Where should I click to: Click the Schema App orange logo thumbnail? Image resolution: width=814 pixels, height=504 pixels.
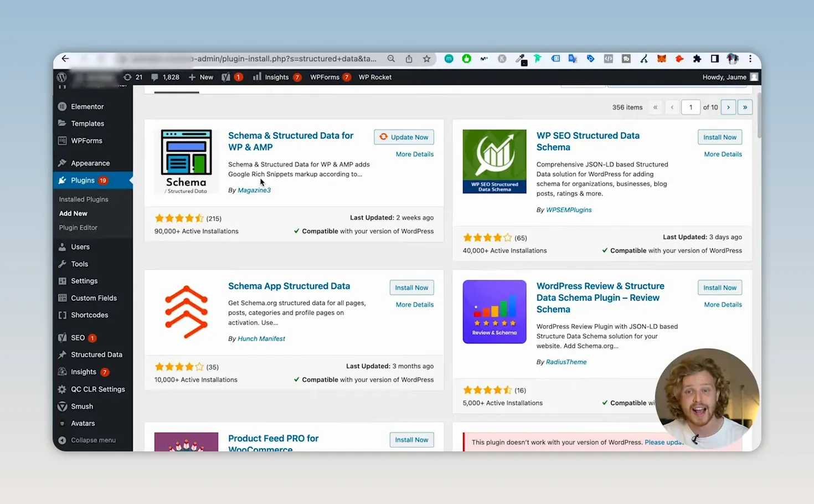click(x=186, y=312)
